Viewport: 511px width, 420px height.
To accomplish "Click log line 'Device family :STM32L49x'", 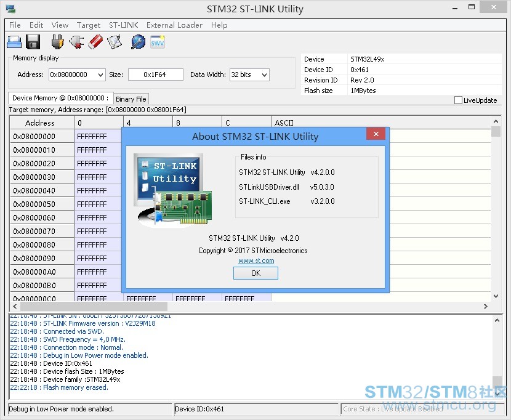I will point(65,379).
